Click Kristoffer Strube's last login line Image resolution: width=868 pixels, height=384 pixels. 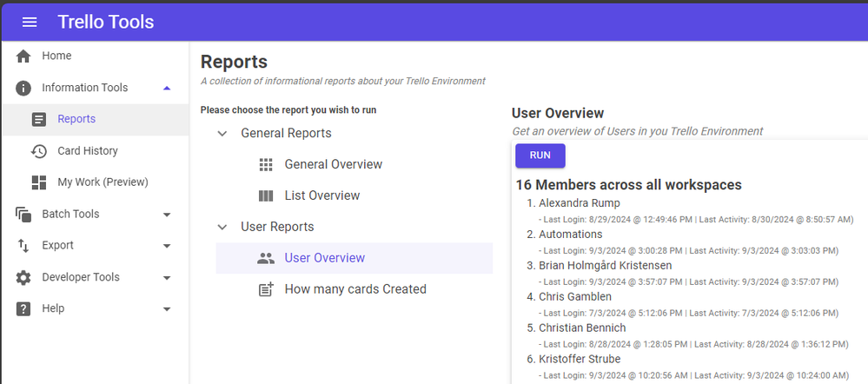click(x=693, y=375)
